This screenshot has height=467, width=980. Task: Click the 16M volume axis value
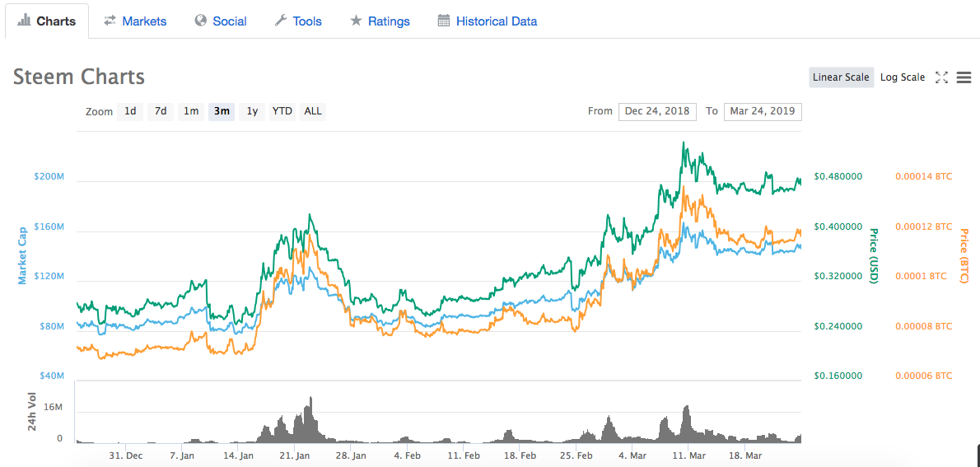[52, 407]
